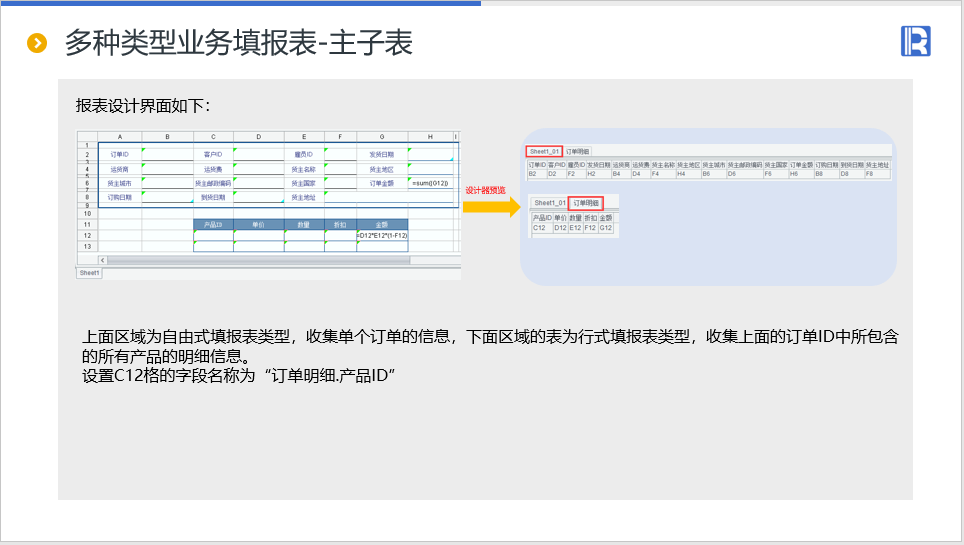The width and height of the screenshot is (964, 545).
Task: Select column D header in designer
Action: [x=259, y=137]
